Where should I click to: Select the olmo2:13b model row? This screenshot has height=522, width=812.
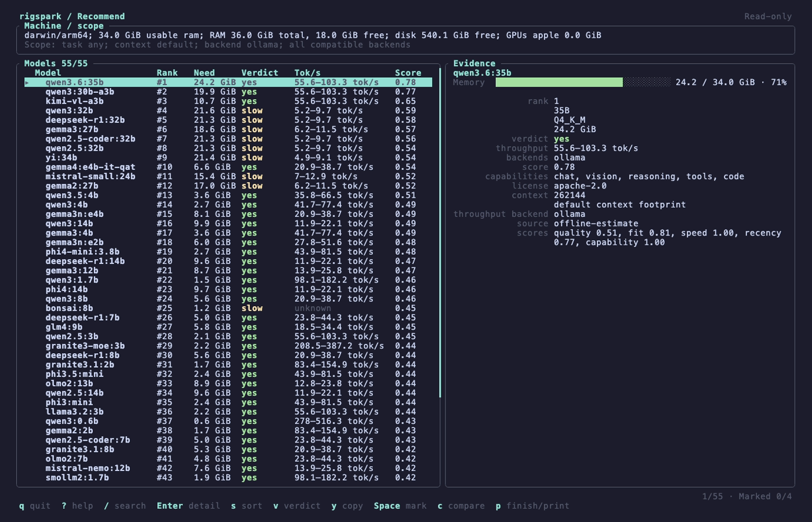coord(228,383)
